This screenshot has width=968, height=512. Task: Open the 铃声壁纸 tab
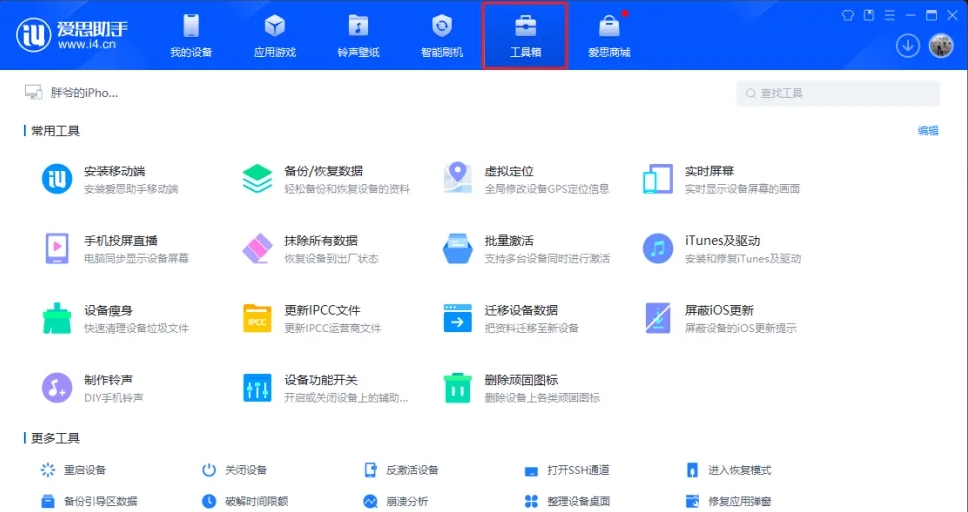pyautogui.click(x=358, y=35)
